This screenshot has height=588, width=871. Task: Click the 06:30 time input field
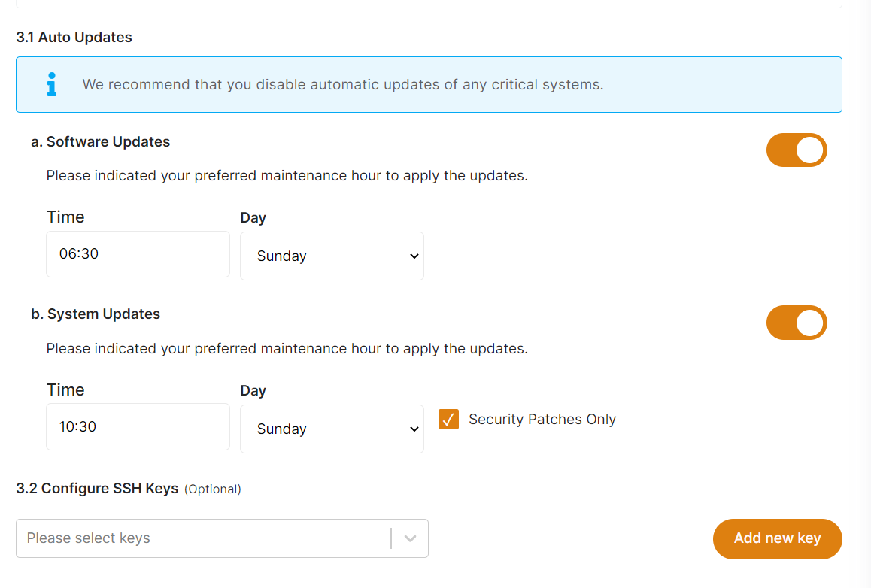point(138,254)
